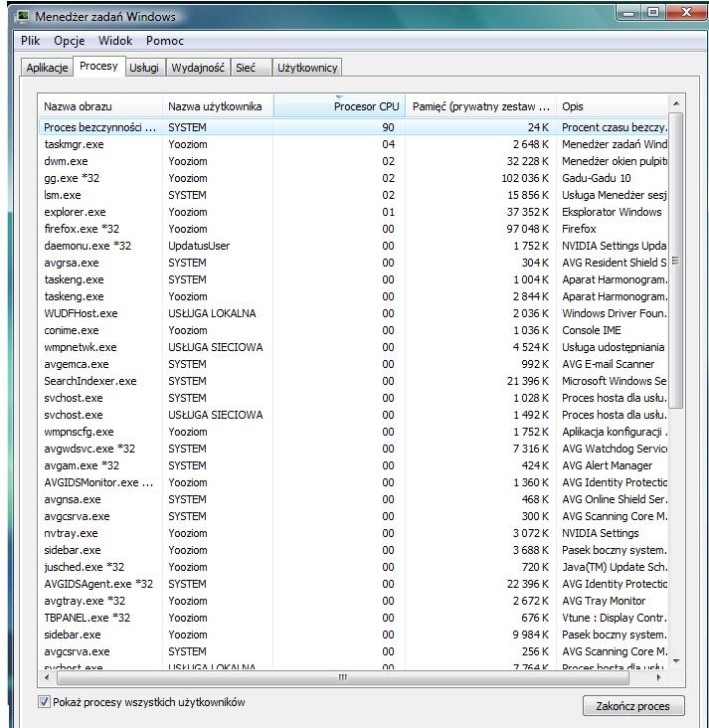The image size is (709, 728).
Task: Select the nvtray.exe process
Action: (x=354, y=533)
